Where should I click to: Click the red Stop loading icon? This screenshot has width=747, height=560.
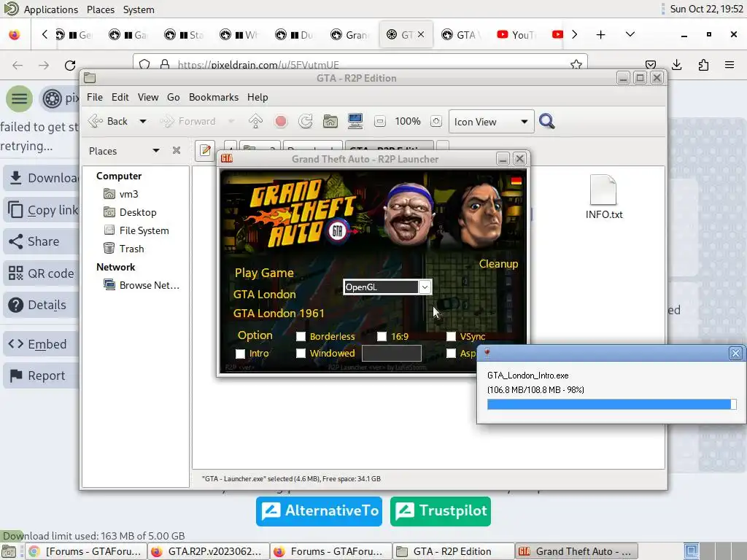click(281, 122)
